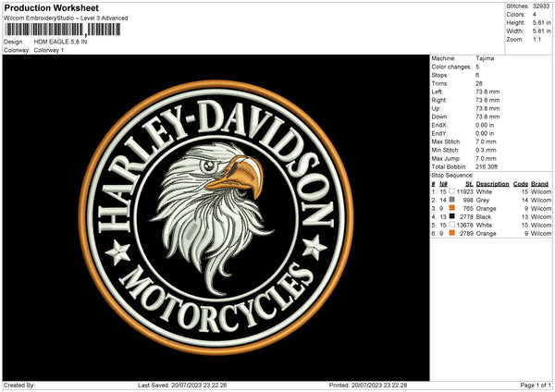Click the 'Production Worksheet' title

click(51, 7)
